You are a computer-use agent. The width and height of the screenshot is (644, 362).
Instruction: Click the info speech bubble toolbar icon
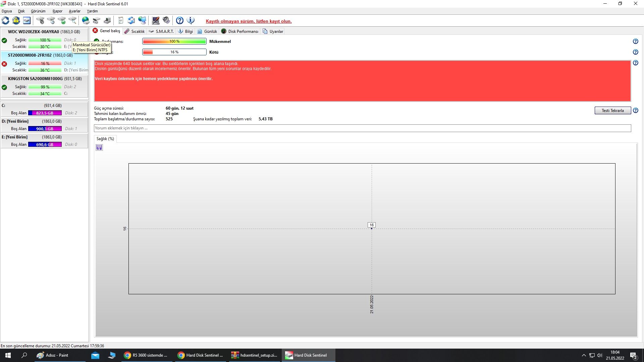point(191,20)
